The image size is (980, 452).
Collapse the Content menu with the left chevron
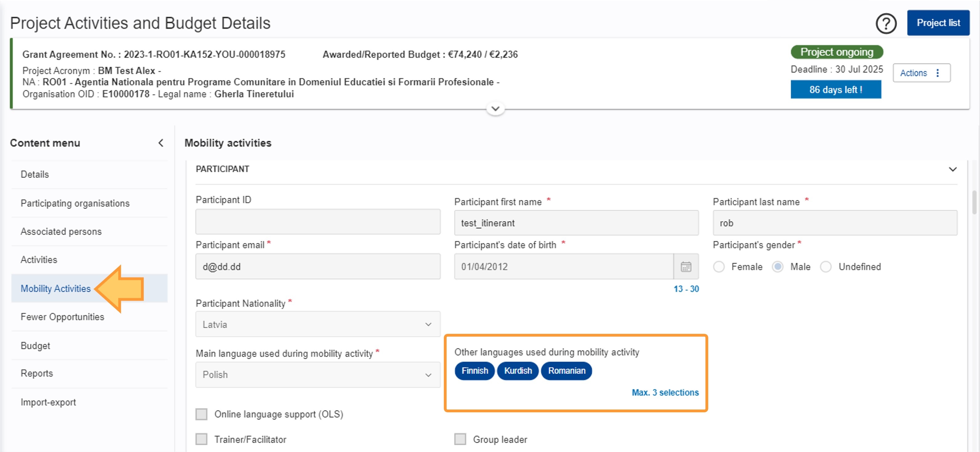point(161,143)
